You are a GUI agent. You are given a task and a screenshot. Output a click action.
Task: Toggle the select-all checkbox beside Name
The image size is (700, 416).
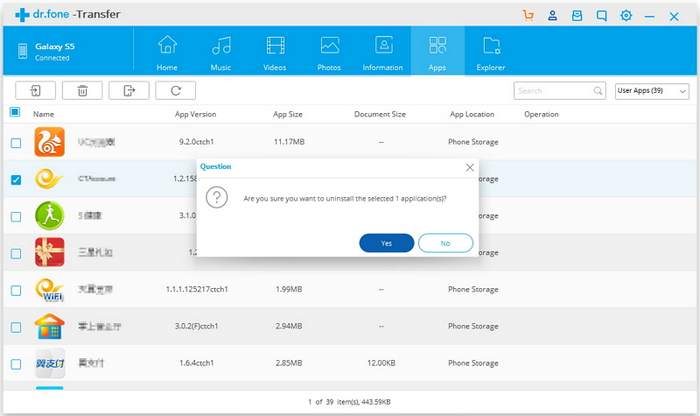[15, 112]
